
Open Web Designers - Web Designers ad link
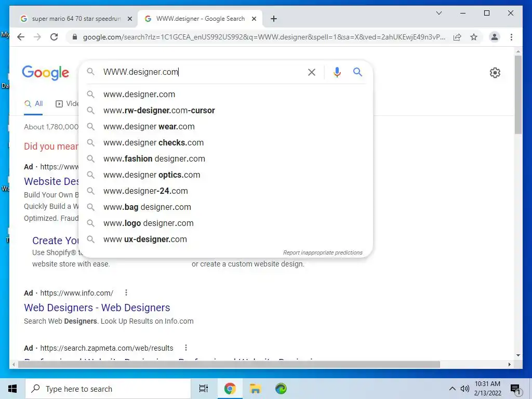[97, 308]
